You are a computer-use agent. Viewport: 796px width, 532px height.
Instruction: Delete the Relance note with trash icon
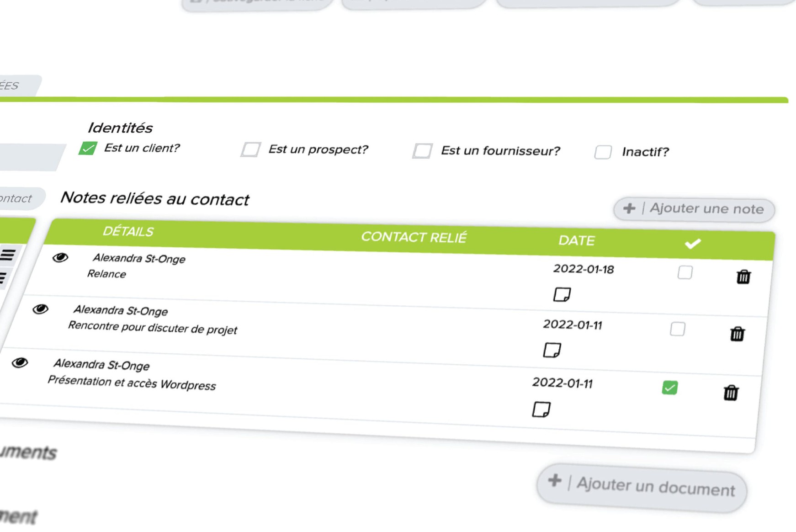[x=743, y=277]
